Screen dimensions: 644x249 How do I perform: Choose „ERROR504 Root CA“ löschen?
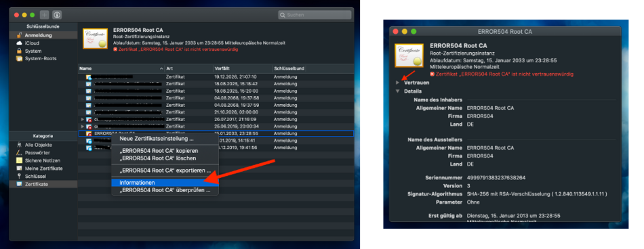click(165, 158)
